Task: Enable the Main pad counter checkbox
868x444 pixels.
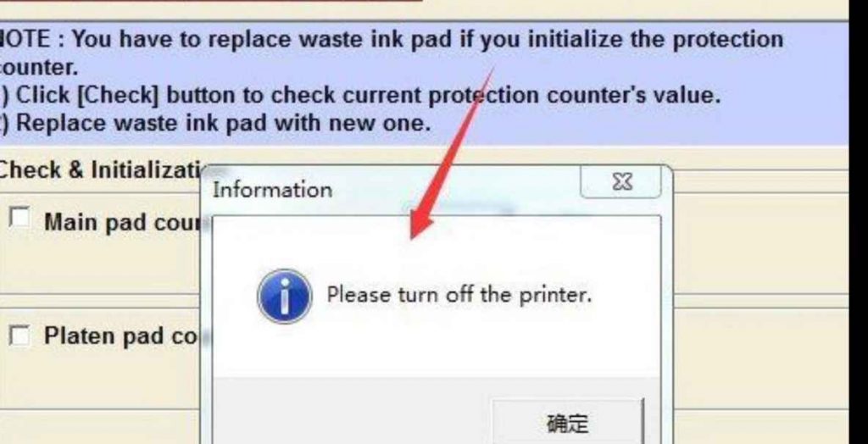Action: (20, 218)
